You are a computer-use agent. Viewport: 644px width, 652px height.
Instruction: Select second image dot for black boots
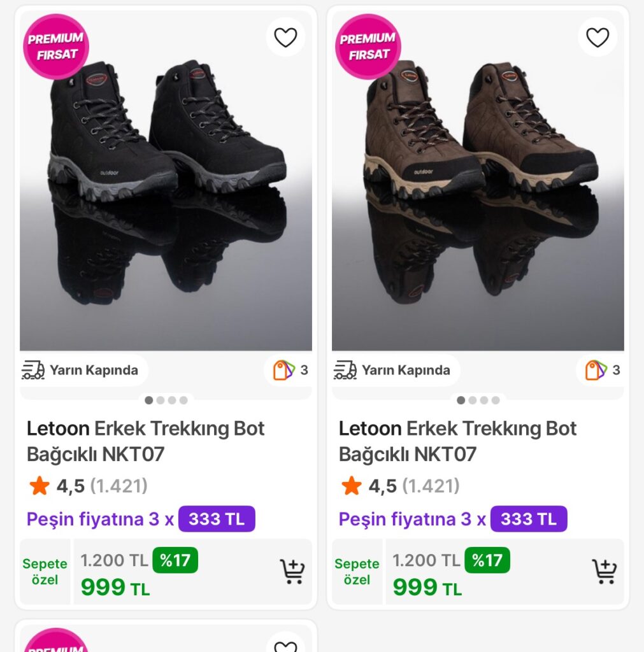click(161, 400)
